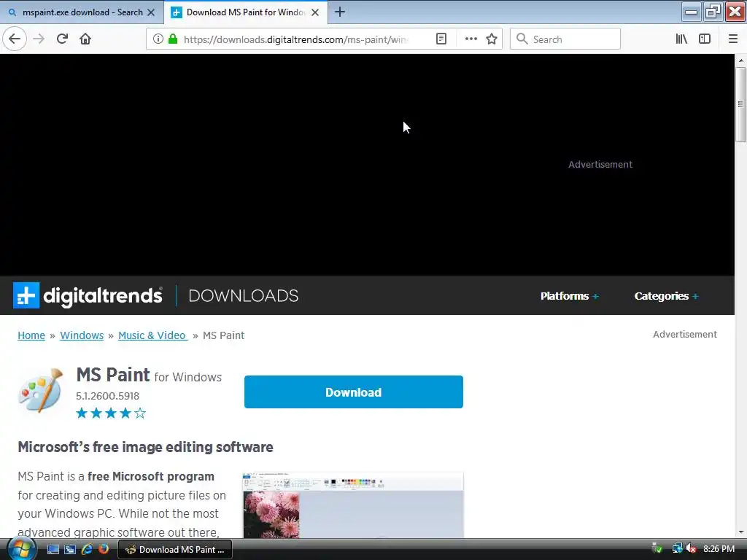Open digitaltrends home via wordmark

coord(102,296)
